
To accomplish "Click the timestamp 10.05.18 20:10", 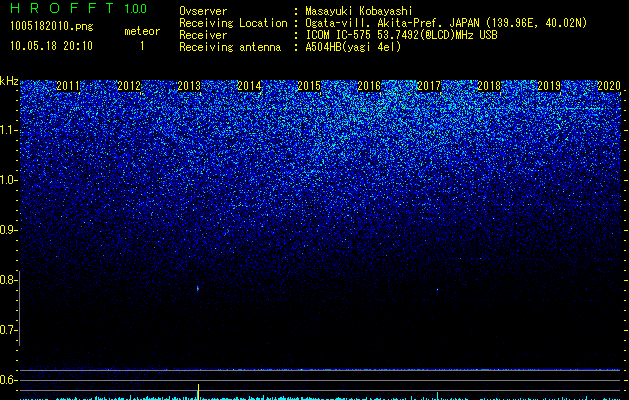I will 51,46.
